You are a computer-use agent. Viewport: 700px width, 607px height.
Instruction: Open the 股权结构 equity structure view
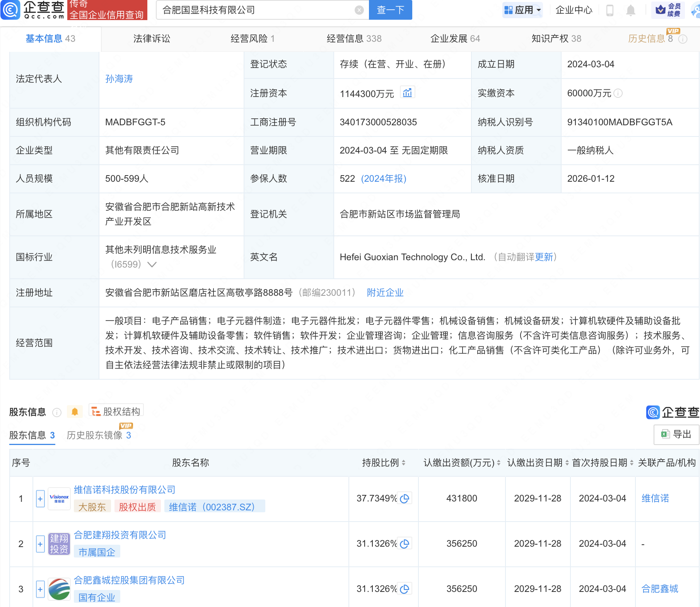point(116,411)
